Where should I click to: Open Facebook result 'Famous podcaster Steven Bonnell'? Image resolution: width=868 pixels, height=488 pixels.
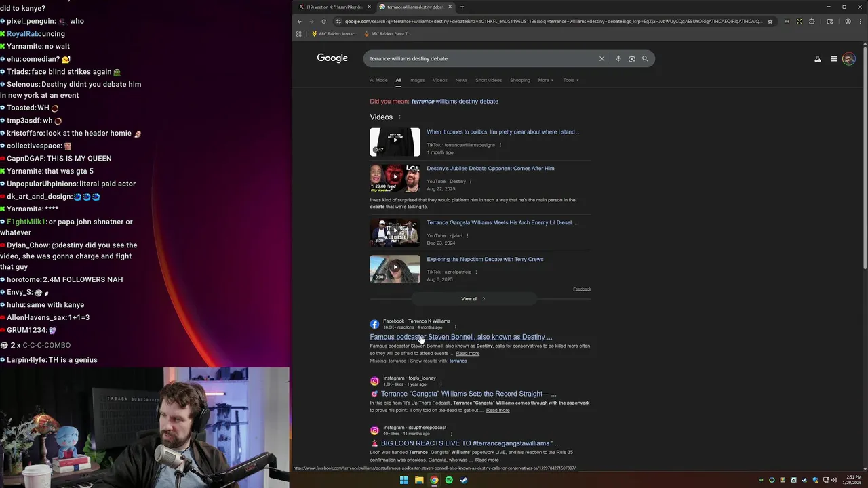coord(461,337)
